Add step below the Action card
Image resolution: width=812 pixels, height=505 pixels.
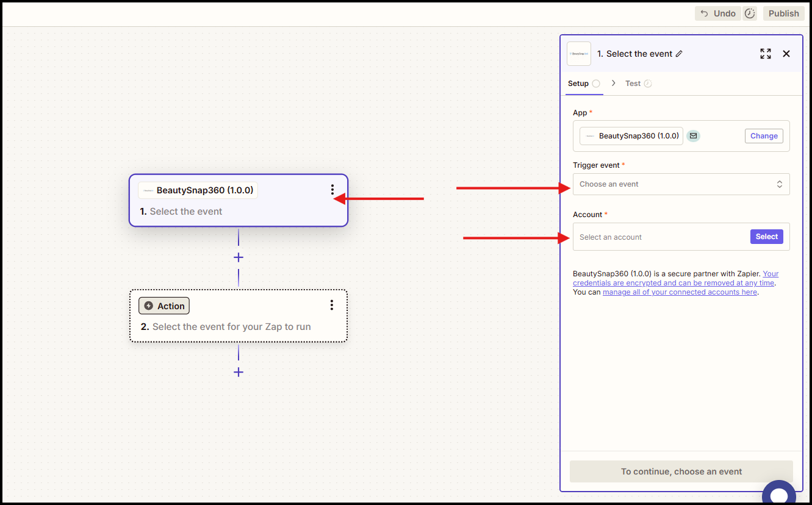pyautogui.click(x=239, y=372)
